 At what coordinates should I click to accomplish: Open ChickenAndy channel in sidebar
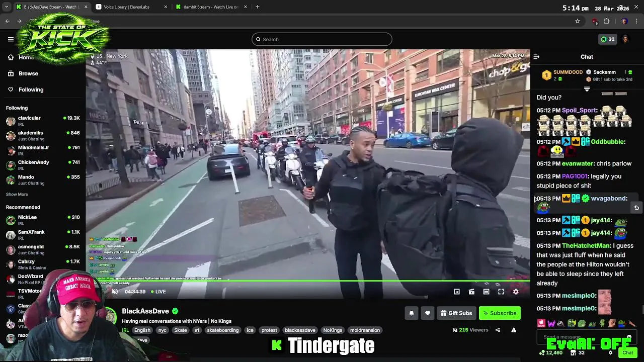(x=43, y=165)
